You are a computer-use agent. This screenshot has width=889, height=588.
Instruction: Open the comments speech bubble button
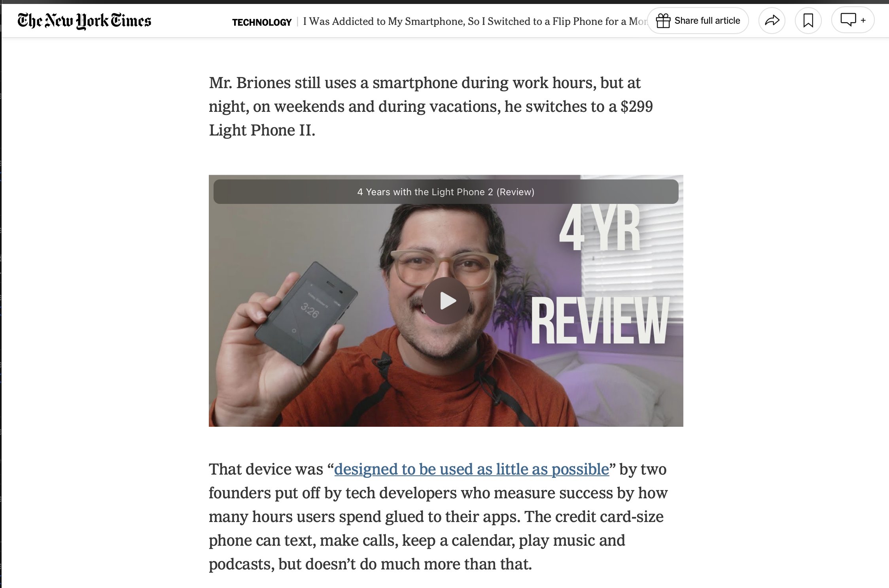[x=853, y=20]
